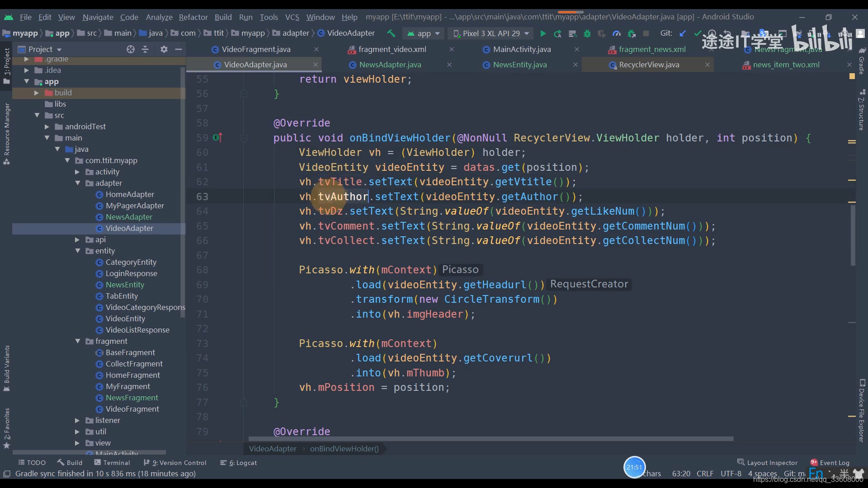Image resolution: width=868 pixels, height=488 pixels.
Task: Open the Refactor menu
Action: pyautogui.click(x=193, y=17)
